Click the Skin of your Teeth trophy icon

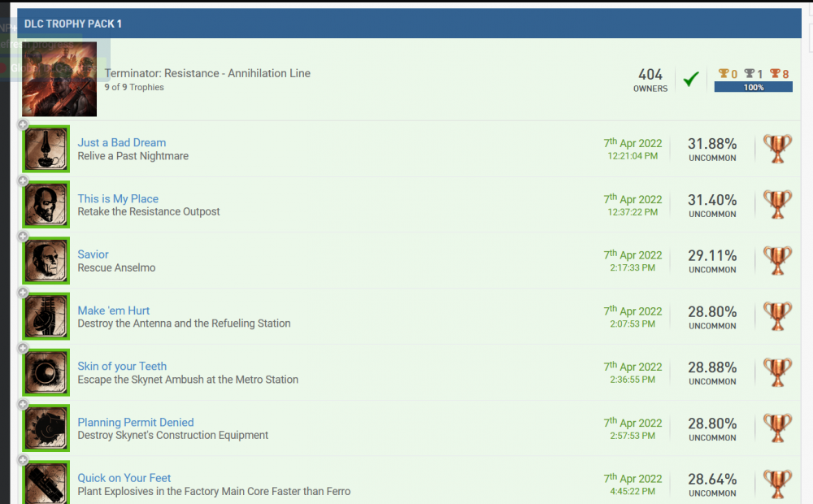click(x=46, y=372)
